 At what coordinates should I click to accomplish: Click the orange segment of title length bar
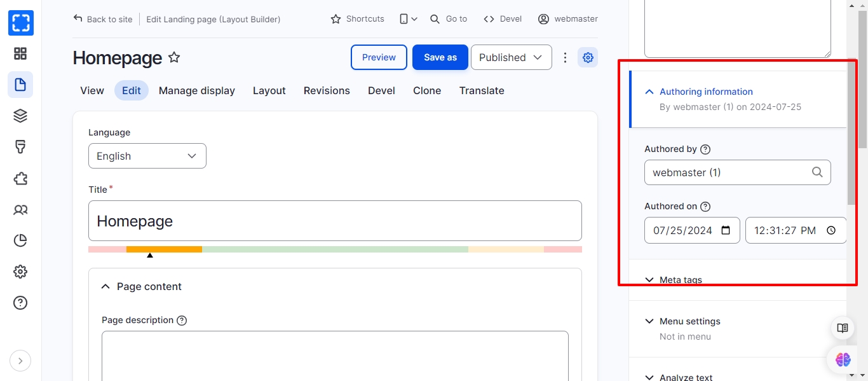point(164,249)
